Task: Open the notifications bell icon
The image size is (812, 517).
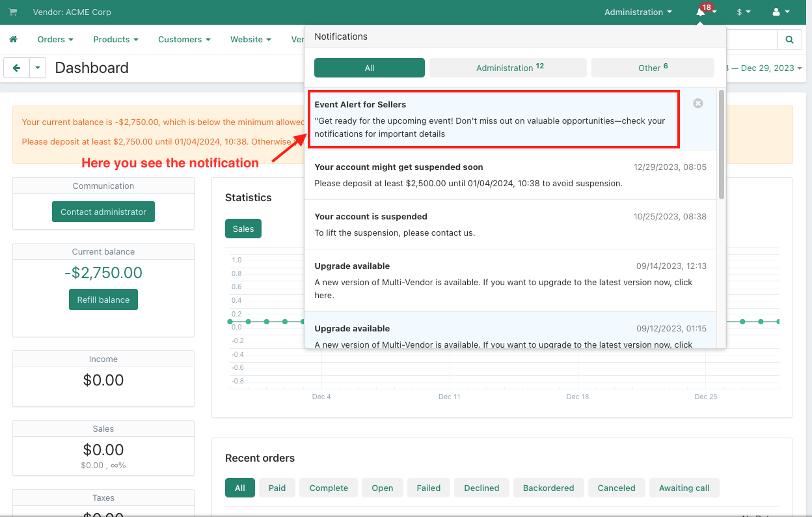Action: [x=701, y=12]
